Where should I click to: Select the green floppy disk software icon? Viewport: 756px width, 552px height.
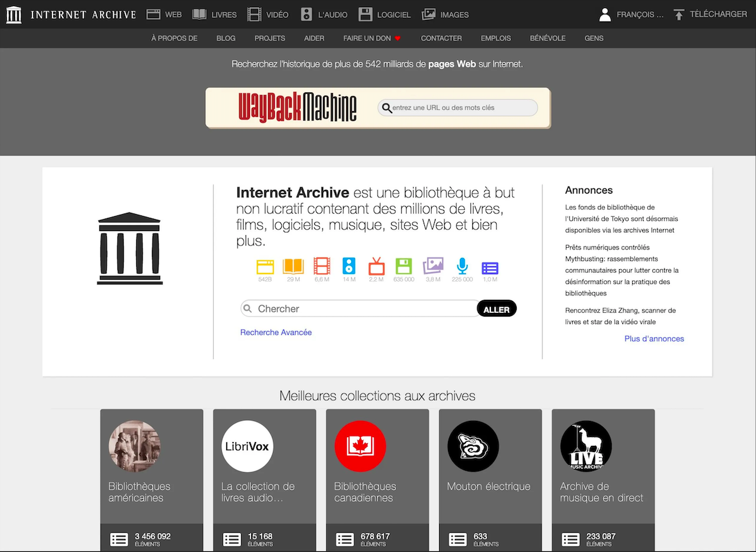[404, 267]
